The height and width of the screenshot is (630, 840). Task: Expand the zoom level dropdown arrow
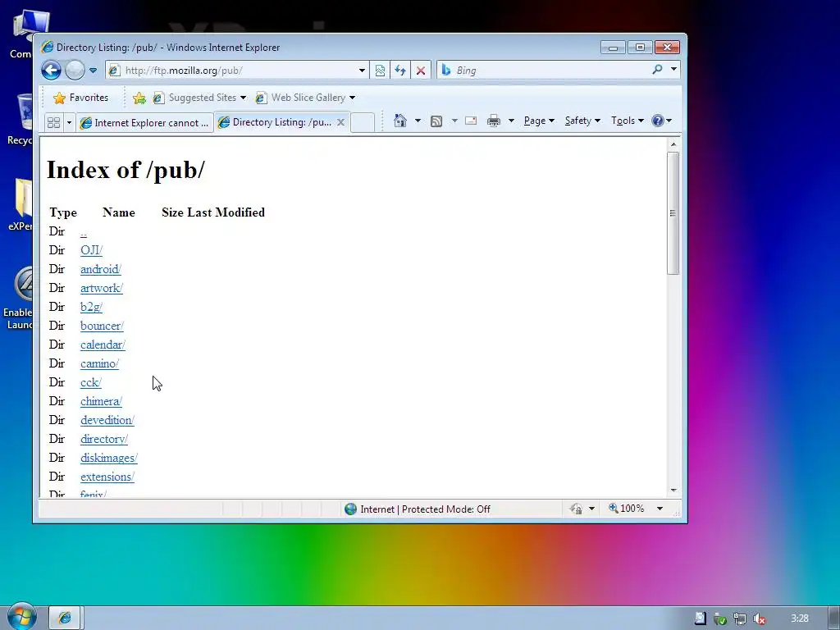point(660,509)
